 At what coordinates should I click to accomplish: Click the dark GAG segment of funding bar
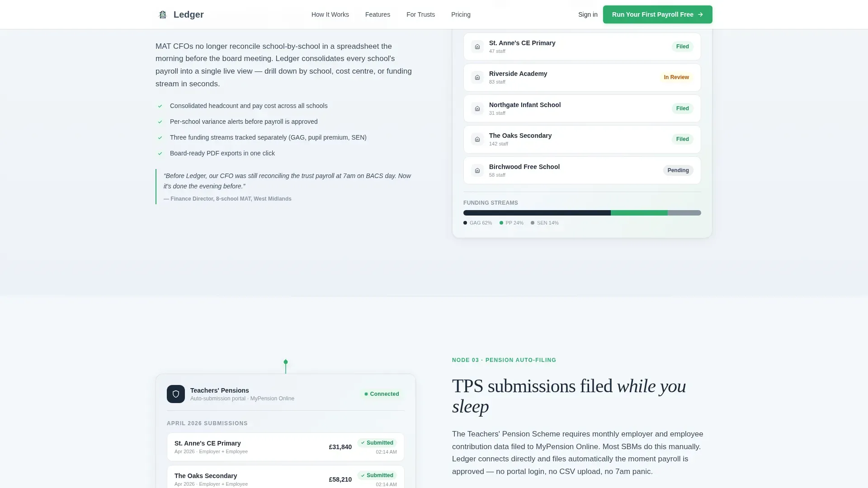coord(537,213)
